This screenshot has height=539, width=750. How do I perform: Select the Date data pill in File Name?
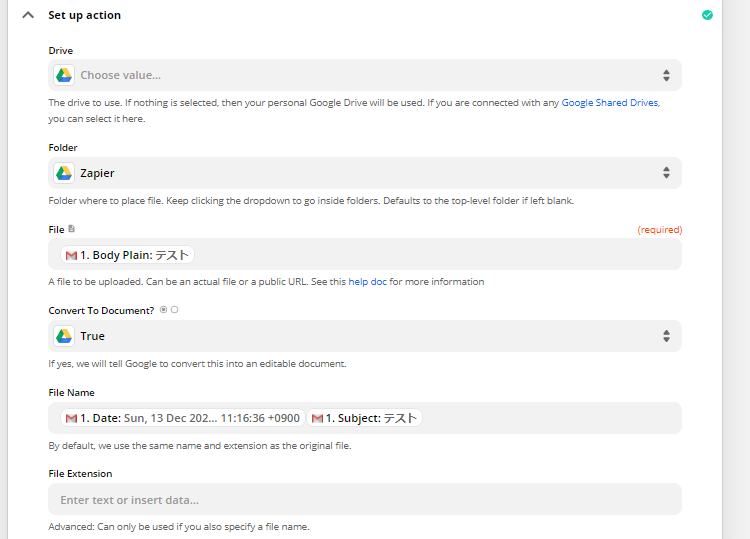point(183,418)
